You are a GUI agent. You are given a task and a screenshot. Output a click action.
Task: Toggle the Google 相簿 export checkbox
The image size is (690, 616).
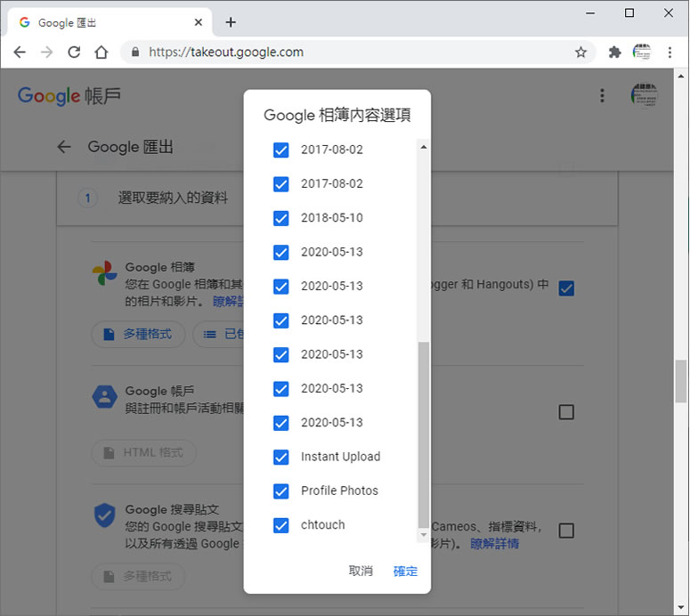[x=566, y=288]
